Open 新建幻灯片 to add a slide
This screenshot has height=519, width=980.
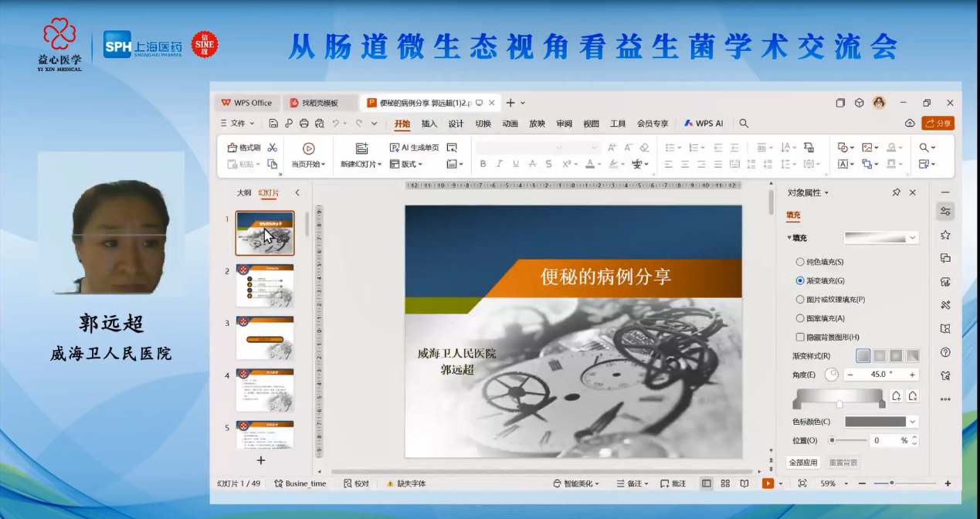(x=360, y=163)
